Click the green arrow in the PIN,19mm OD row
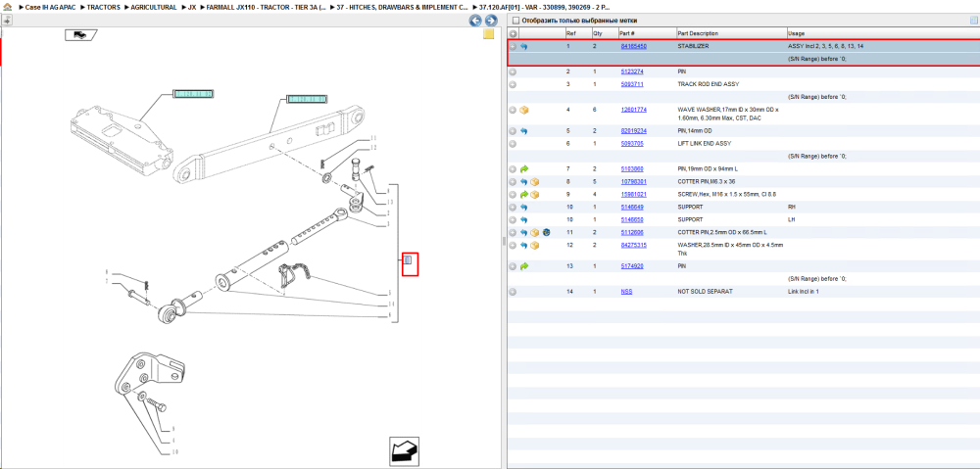This screenshot has width=980, height=469. click(523, 169)
